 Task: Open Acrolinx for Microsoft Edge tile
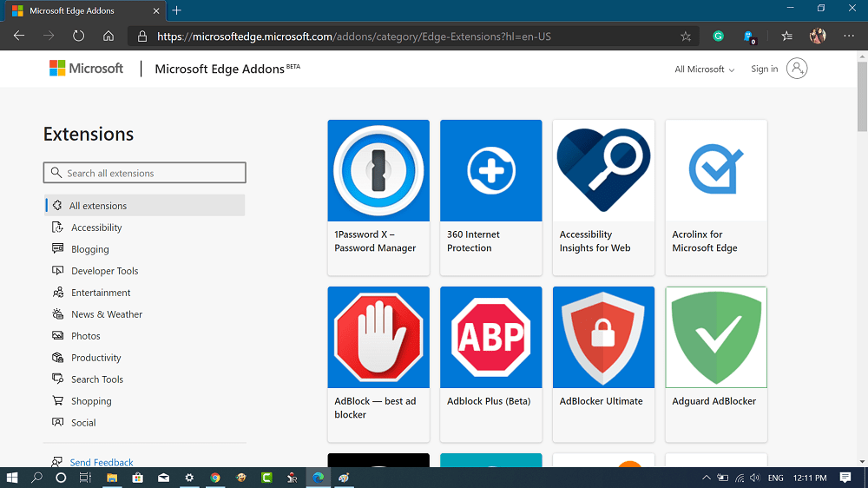coord(716,197)
